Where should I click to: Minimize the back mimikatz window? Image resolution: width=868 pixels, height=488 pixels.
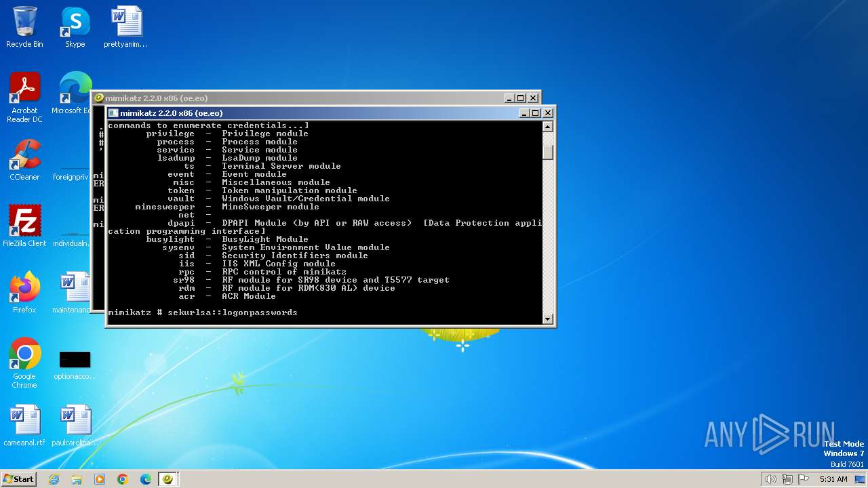510,98
